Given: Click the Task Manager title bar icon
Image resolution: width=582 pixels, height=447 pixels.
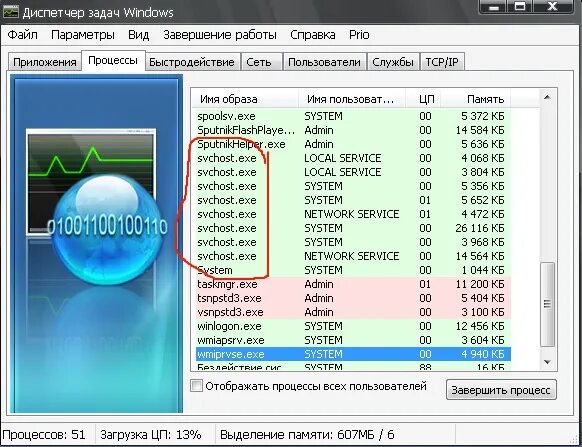Looking at the screenshot, I should point(10,12).
